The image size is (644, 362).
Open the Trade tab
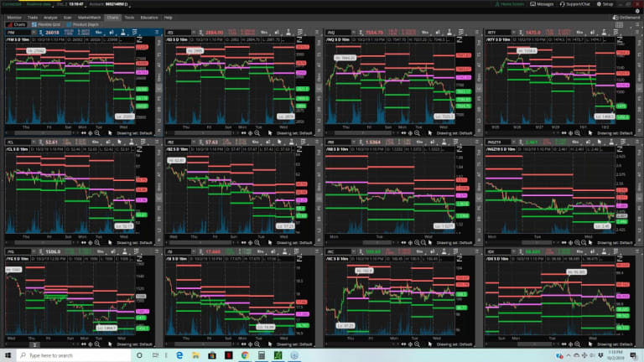coord(33,18)
